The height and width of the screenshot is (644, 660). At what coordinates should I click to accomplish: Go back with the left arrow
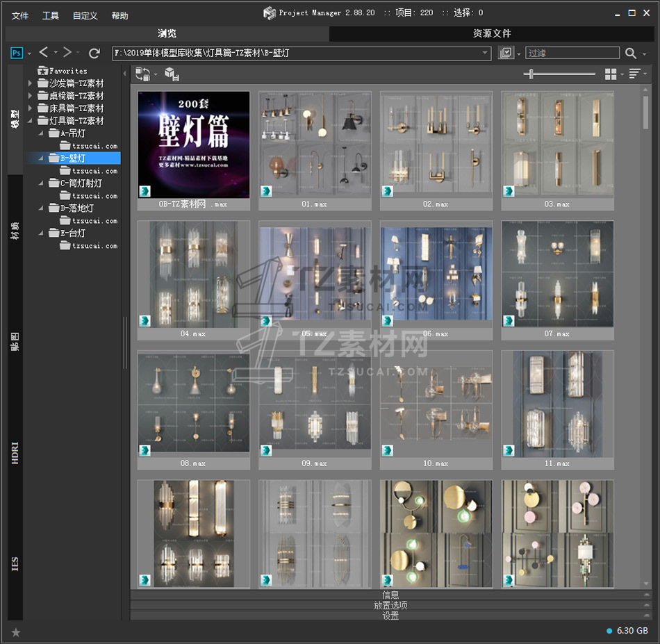pos(44,53)
